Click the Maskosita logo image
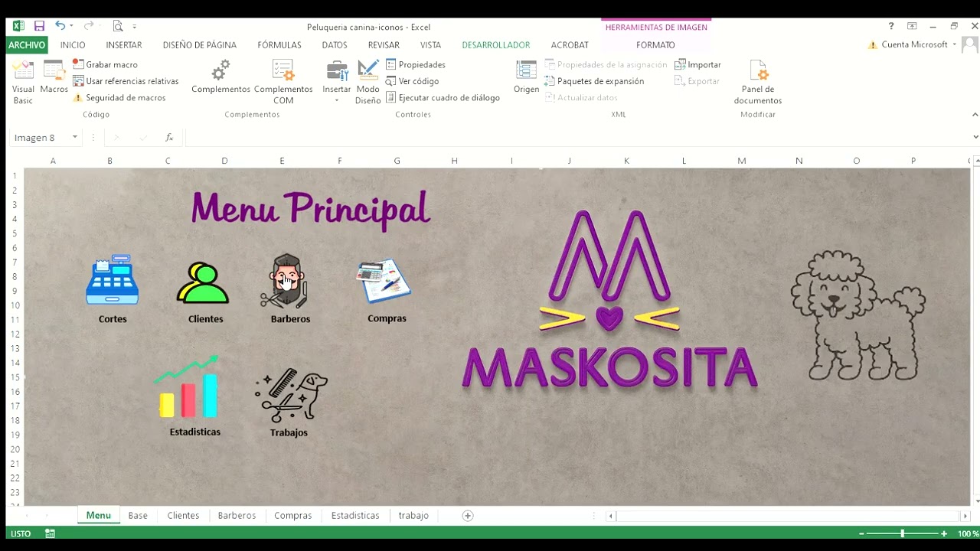Viewport: 980px width, 551px height. (x=609, y=300)
